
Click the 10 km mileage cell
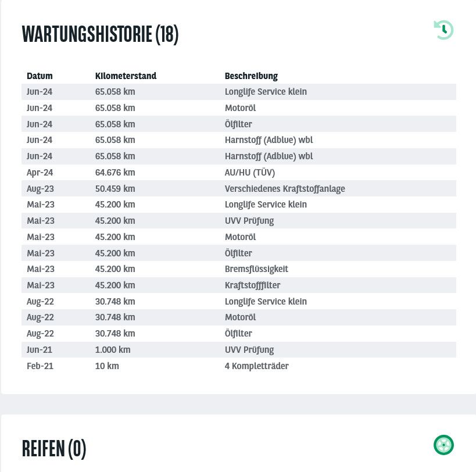pos(107,366)
